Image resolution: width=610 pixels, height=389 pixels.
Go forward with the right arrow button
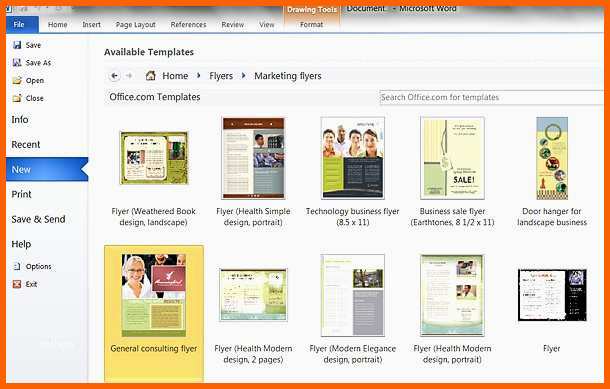[x=129, y=76]
